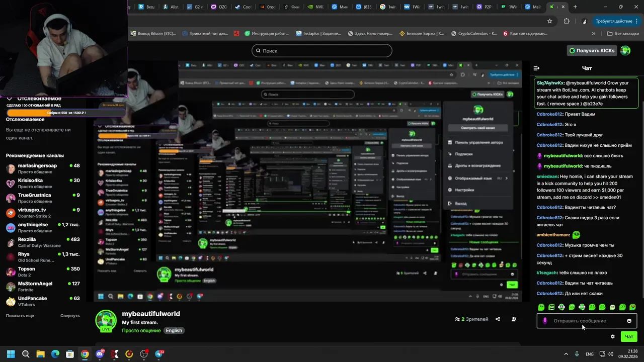This screenshot has width=644, height=362.
Task: Bookmark this page with the star icon
Action: click(550, 21)
